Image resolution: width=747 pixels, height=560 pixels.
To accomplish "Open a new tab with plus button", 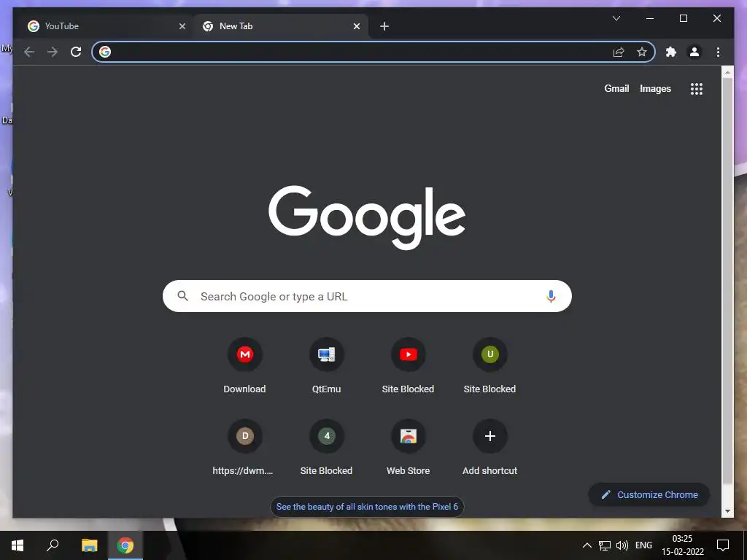I will [384, 26].
